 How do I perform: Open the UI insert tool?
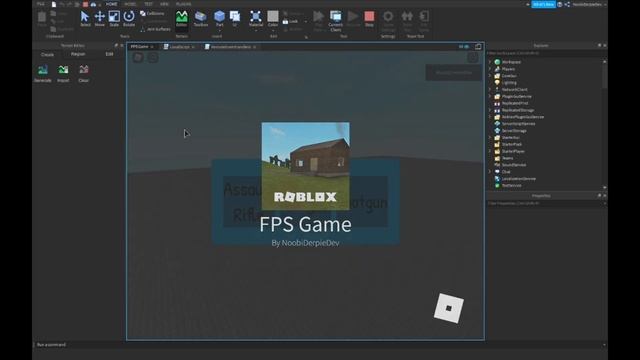pyautogui.click(x=235, y=19)
